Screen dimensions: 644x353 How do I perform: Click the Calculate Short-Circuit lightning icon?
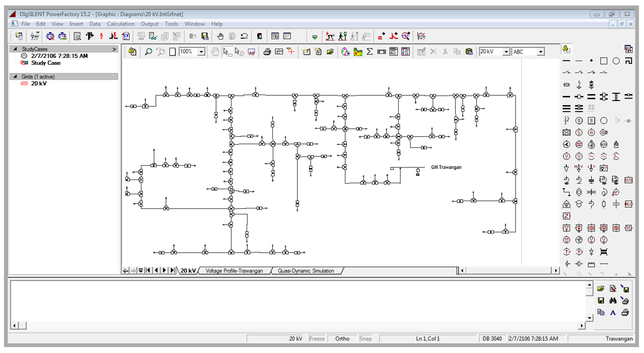pyautogui.click(x=102, y=36)
